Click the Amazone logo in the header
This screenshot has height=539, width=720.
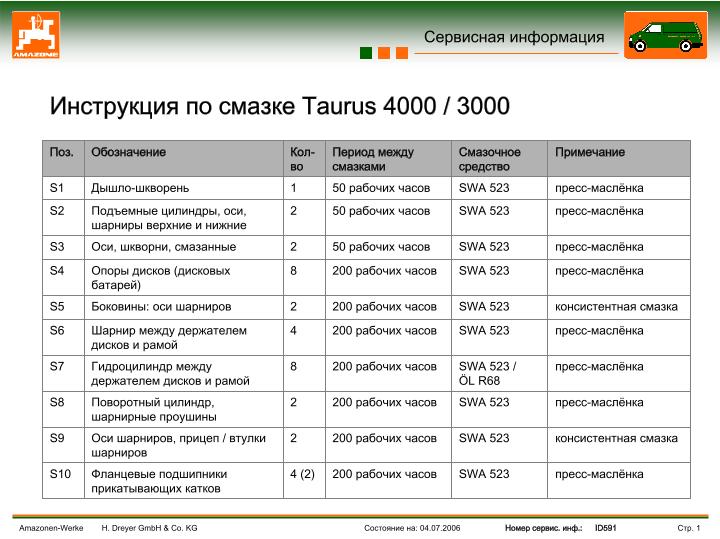click(36, 35)
